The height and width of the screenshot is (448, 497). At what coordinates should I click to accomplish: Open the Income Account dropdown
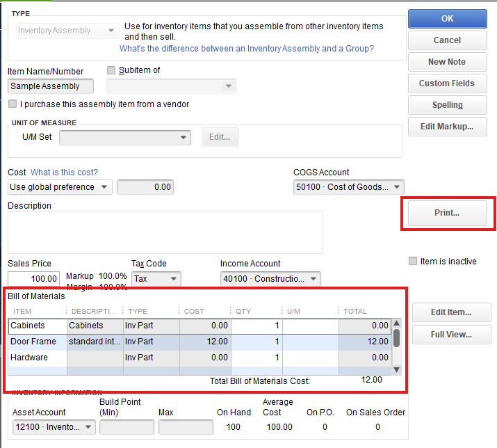[313, 279]
